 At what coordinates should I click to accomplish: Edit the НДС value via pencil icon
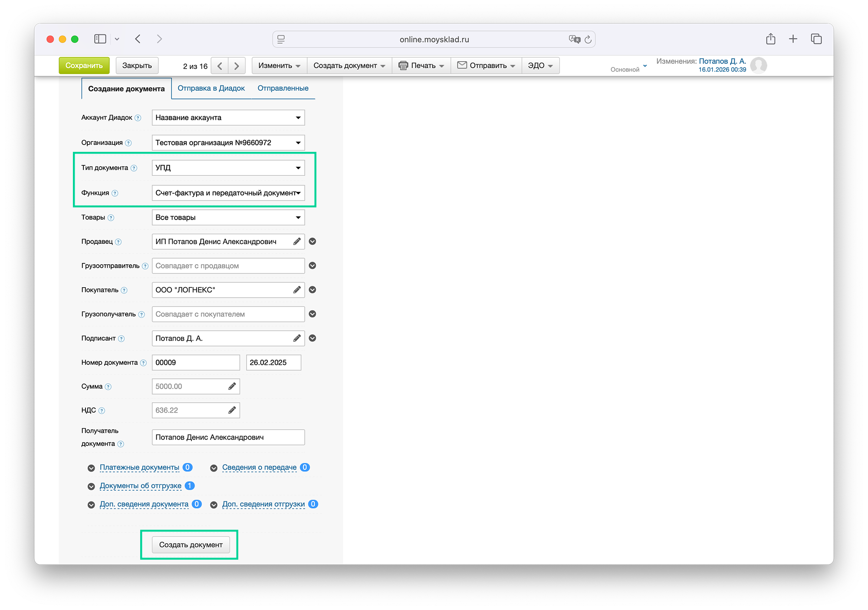tap(232, 410)
